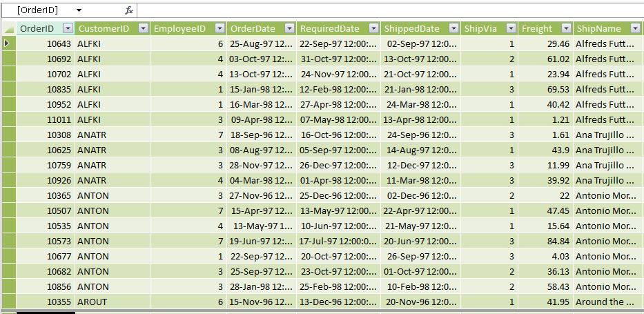Expand the ShippedDate filter dropdown
The height and width of the screenshot is (314, 644).
(453, 28)
